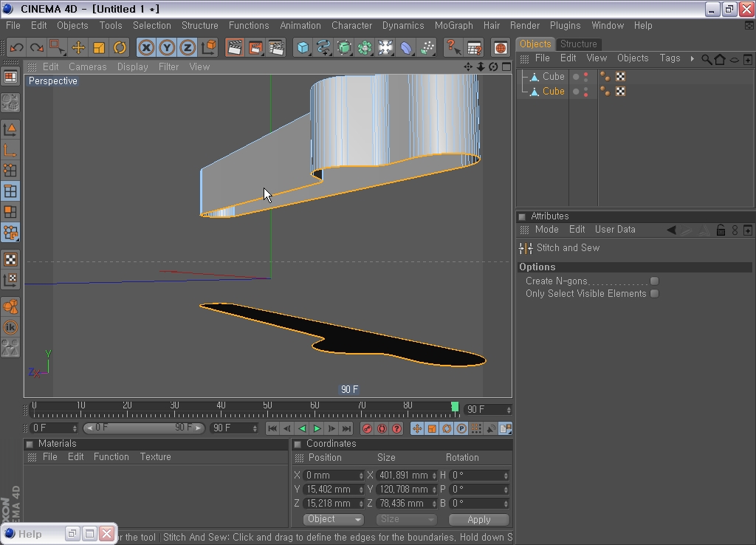The image size is (756, 545).
Task: Expand Objects manager more menus arrow
Action: [693, 58]
